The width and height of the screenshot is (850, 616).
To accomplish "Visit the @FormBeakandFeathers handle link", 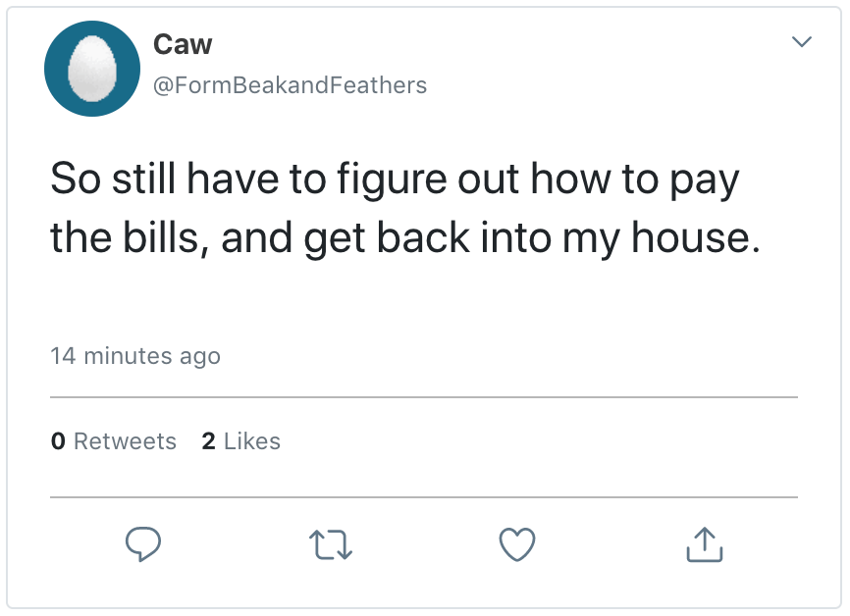I will click(x=290, y=85).
